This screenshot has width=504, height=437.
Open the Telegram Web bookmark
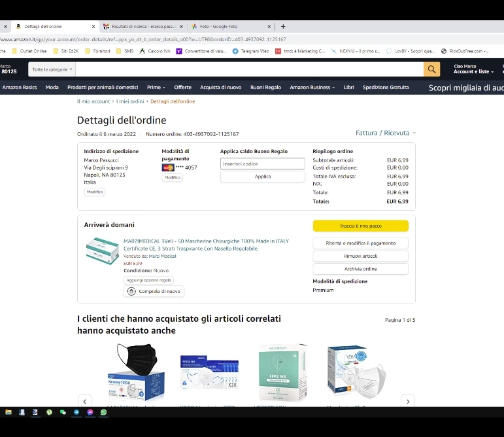251,51
